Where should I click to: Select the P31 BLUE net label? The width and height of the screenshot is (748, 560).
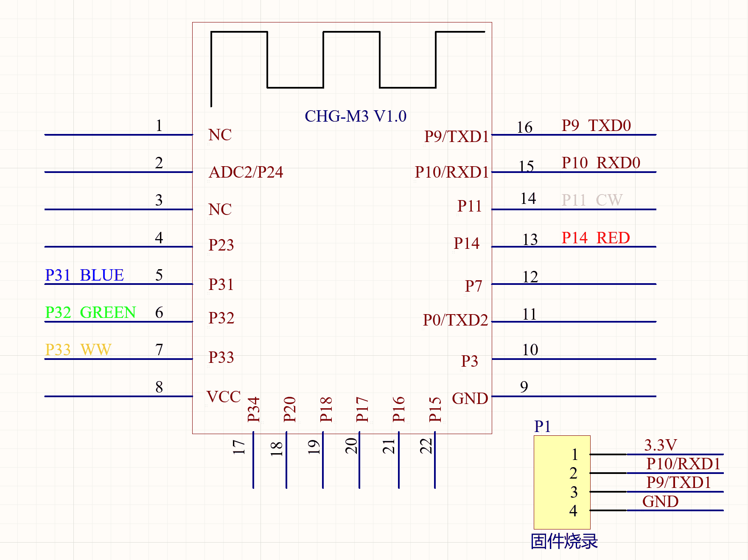(84, 275)
